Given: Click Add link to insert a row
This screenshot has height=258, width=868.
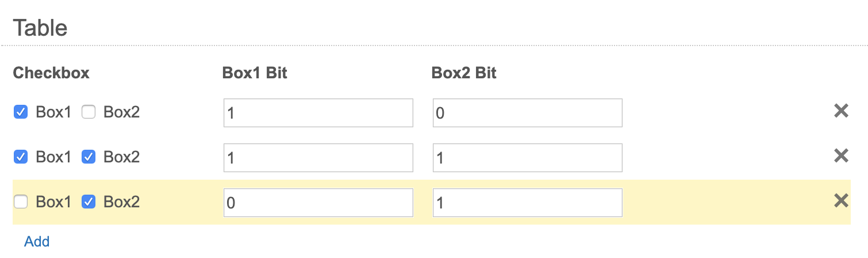Looking at the screenshot, I should [37, 241].
